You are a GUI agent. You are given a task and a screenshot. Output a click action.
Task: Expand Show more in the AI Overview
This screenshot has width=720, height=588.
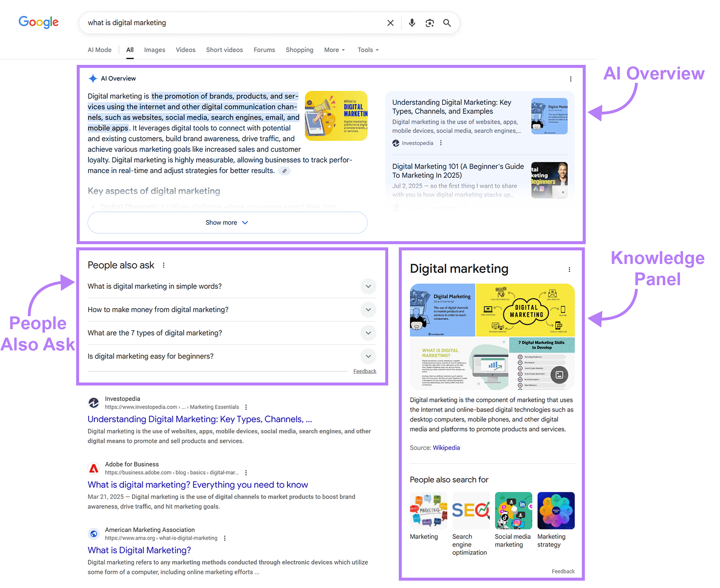tap(227, 222)
